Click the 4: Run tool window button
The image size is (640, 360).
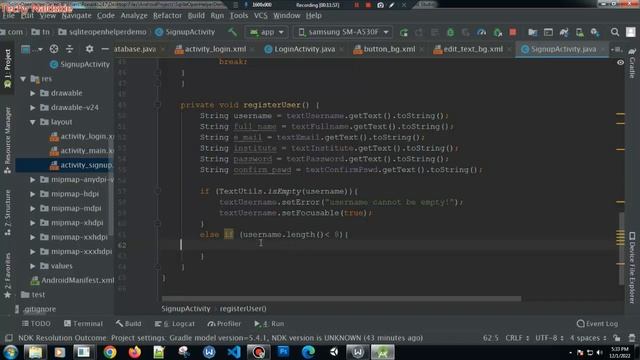269,324
